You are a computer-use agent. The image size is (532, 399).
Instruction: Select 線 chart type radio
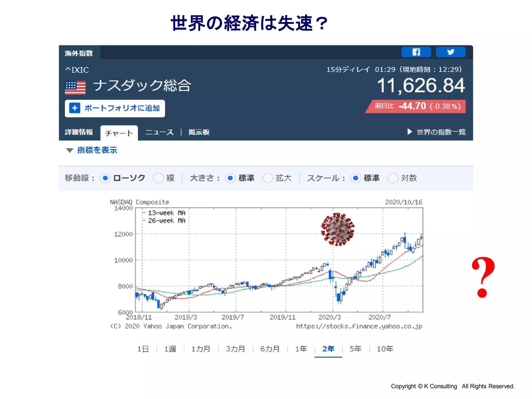pyautogui.click(x=158, y=178)
